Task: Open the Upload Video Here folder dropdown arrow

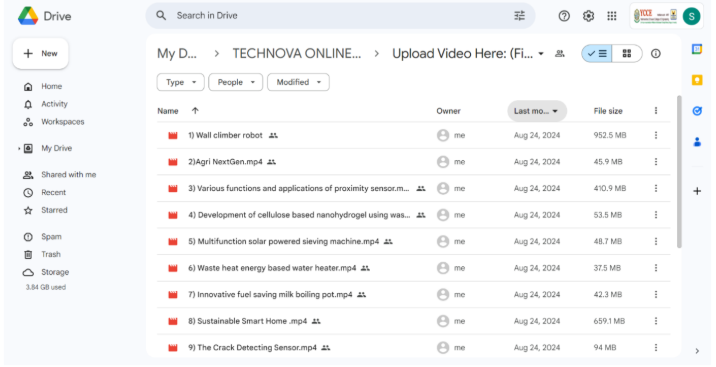Action: [x=541, y=54]
